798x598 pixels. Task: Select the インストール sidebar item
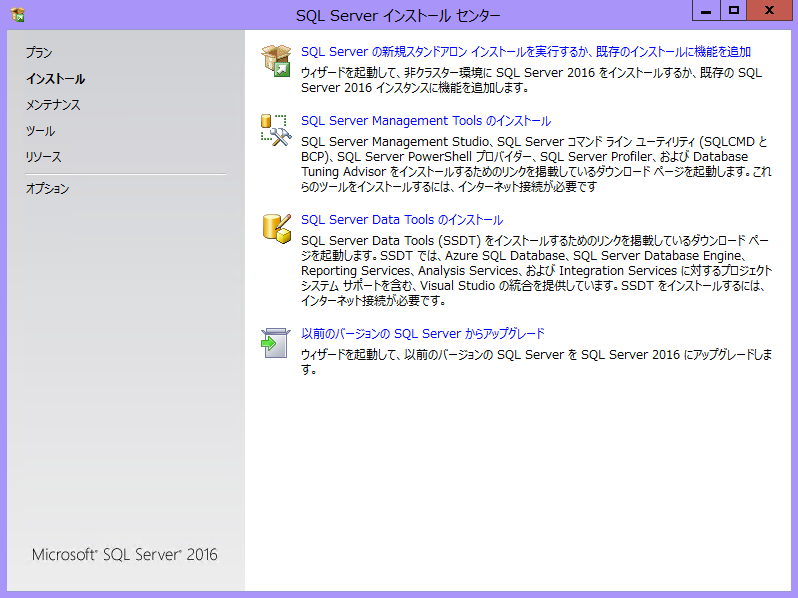click(55, 79)
